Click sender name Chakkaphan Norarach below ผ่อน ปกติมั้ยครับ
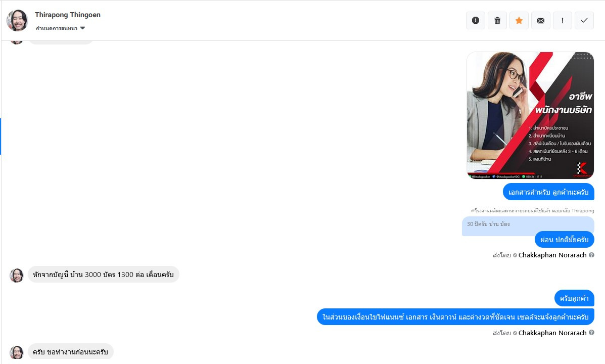This screenshot has width=605, height=364. pos(552,255)
